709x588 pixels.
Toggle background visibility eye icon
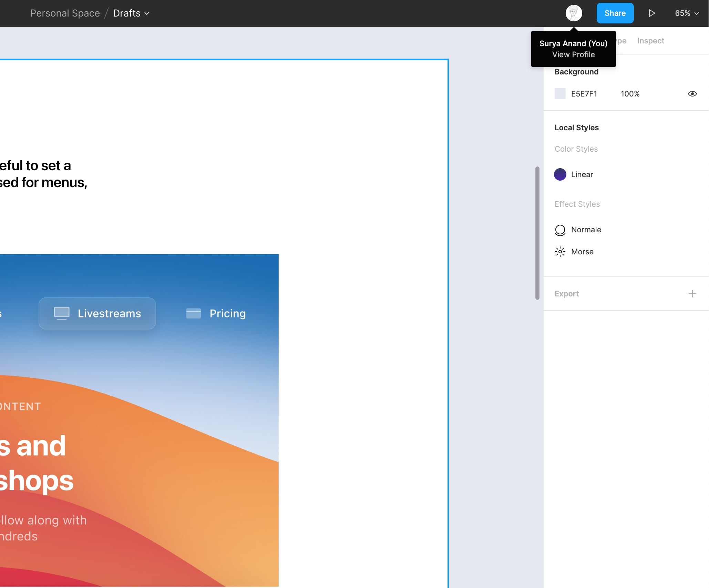click(692, 94)
